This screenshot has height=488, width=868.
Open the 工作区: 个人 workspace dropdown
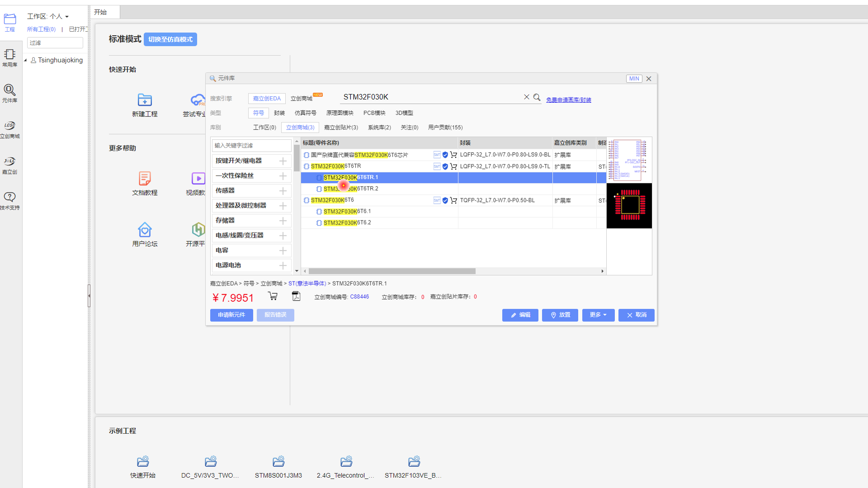coord(48,16)
